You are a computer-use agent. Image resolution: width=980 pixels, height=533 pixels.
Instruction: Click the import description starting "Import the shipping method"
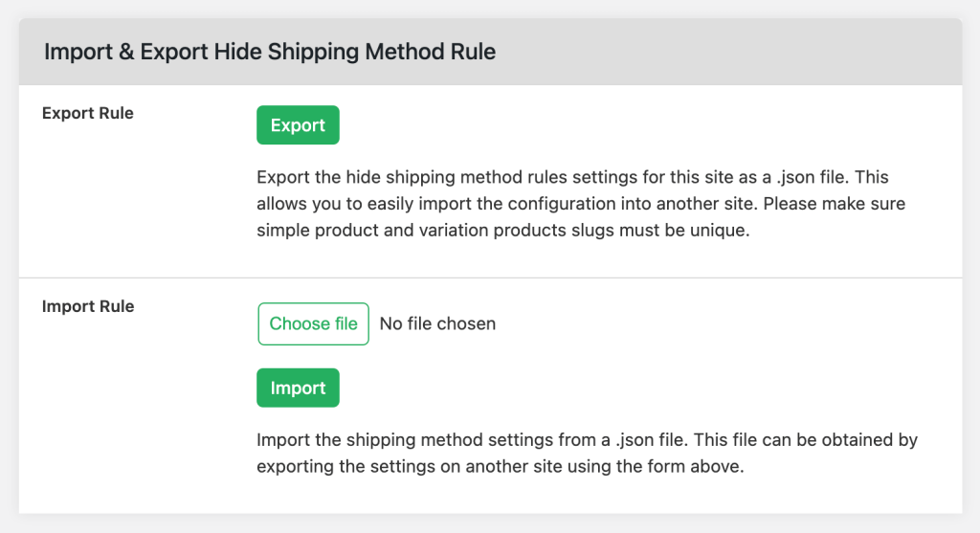coord(587,453)
